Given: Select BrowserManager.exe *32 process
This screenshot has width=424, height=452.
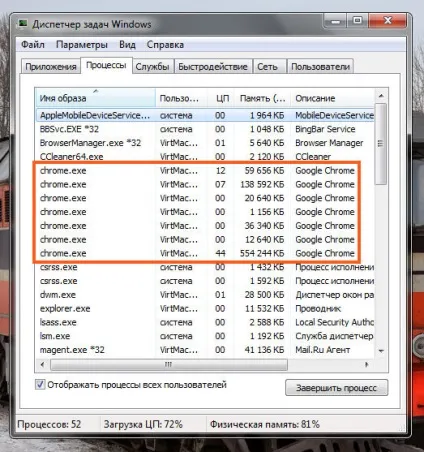Looking at the screenshot, I should [x=205, y=143].
